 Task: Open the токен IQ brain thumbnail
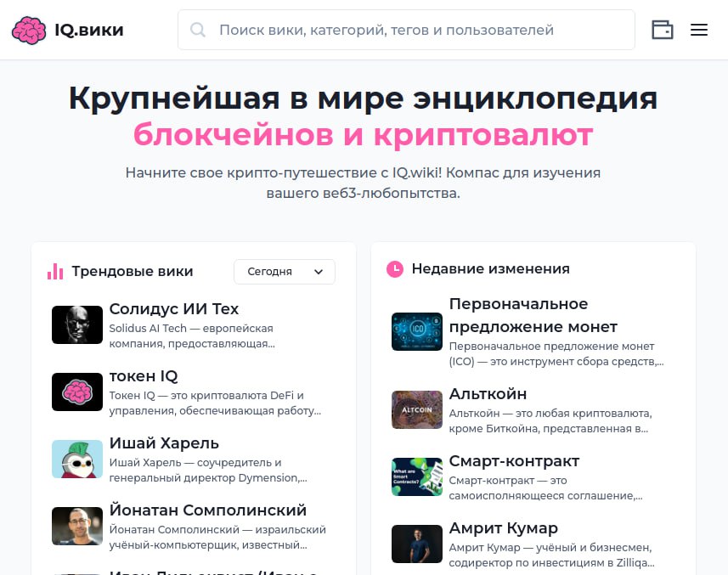point(77,392)
